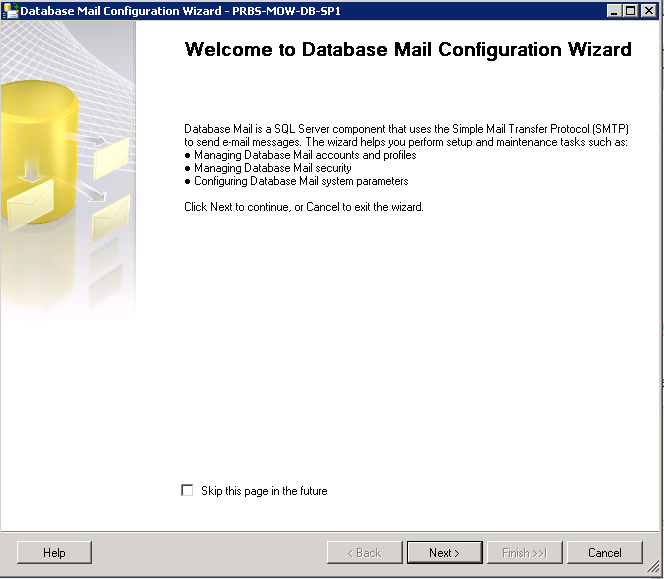
Task: Click the Cancel button to exit wizard
Action: (604, 552)
